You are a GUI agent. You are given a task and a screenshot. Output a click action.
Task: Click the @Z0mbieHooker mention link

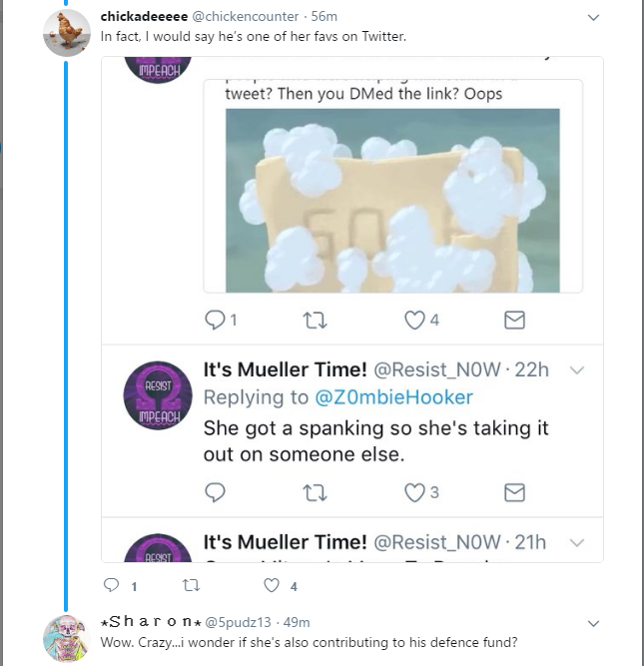point(393,396)
